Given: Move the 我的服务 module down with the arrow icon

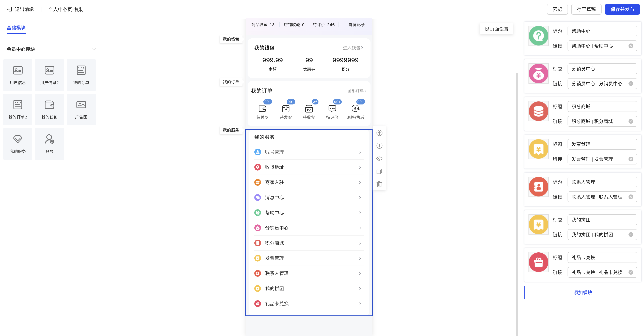Looking at the screenshot, I should coord(379,146).
